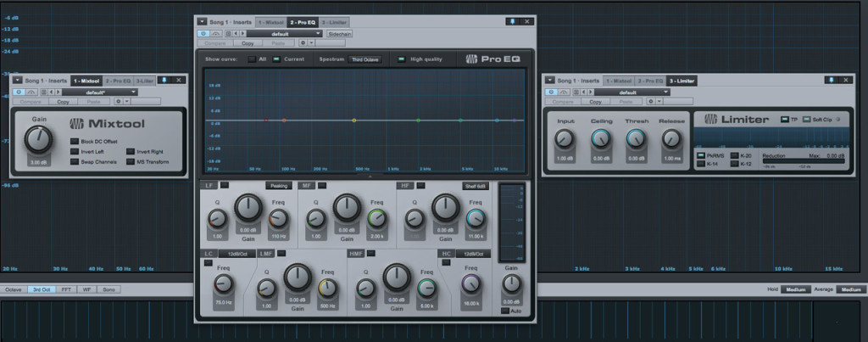Open HC 12dB/Oct slope dropdown
This screenshot has height=342, width=868.
[473, 254]
